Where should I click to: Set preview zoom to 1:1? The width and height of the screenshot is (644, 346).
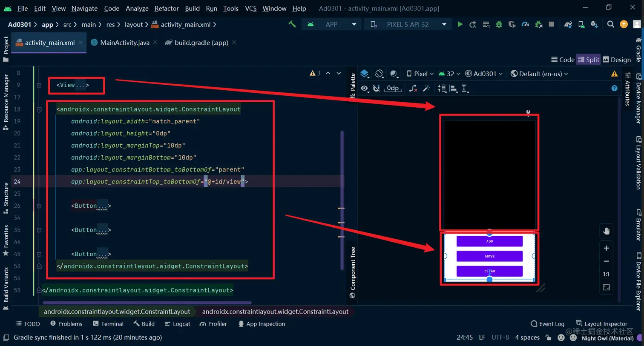pyautogui.click(x=606, y=275)
